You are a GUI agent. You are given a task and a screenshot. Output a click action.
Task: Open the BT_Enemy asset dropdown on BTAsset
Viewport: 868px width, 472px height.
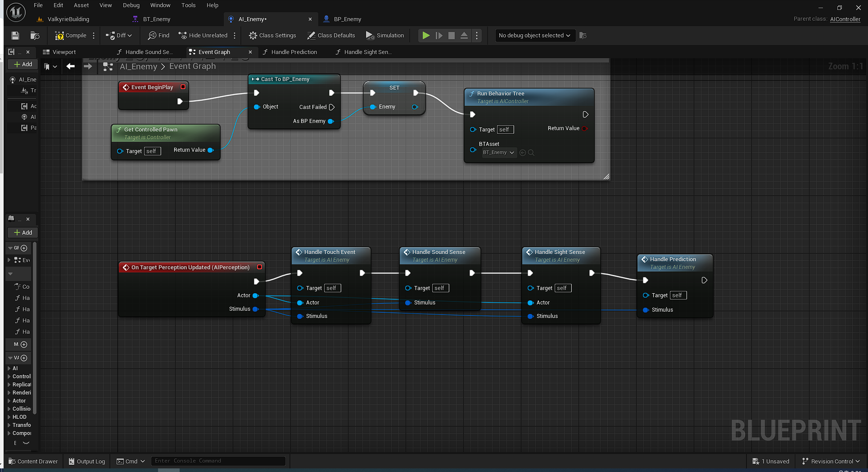click(x=498, y=153)
